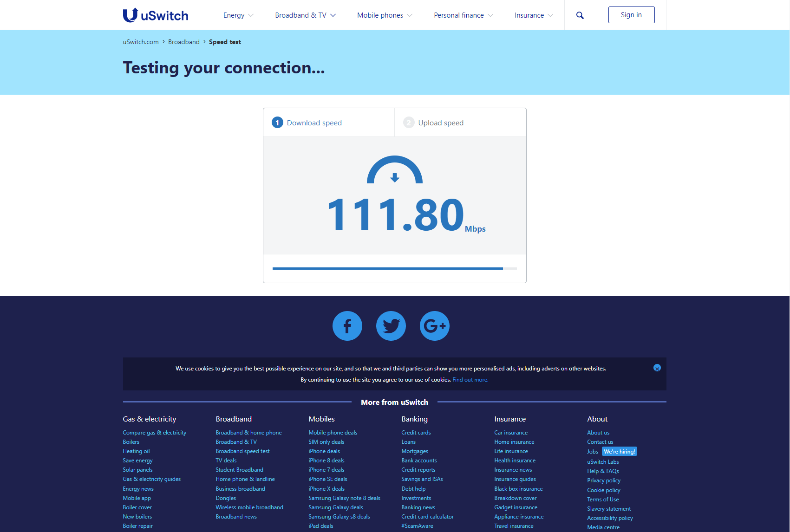
Task: Open the Jobs link
Action: pos(593,452)
